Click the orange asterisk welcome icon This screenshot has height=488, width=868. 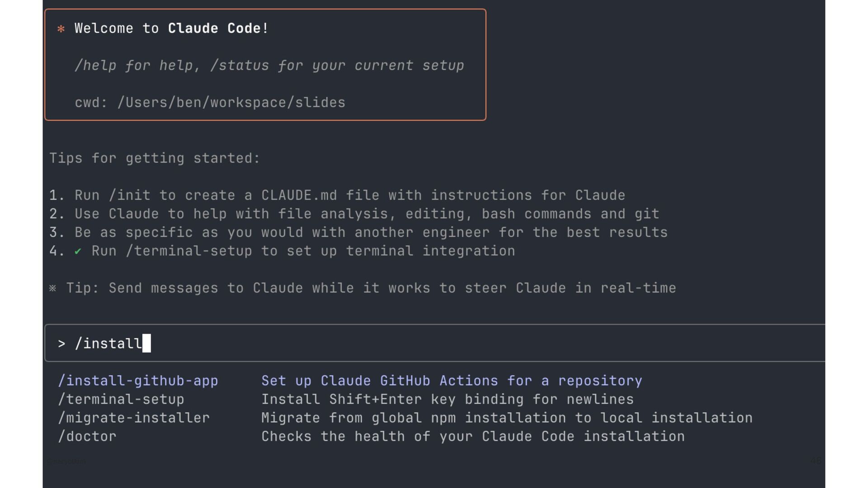pos(61,29)
